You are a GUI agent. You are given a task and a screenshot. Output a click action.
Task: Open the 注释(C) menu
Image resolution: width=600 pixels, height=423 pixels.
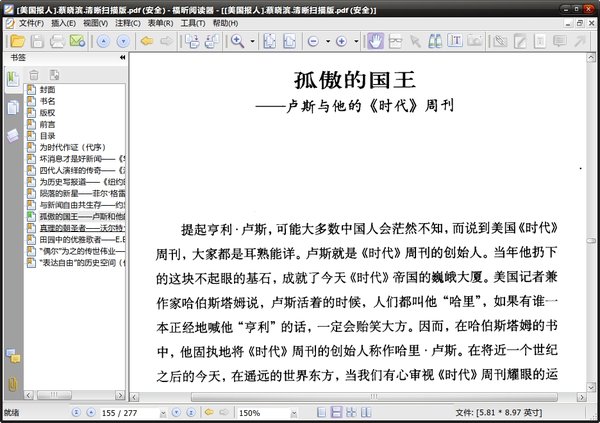click(x=128, y=23)
